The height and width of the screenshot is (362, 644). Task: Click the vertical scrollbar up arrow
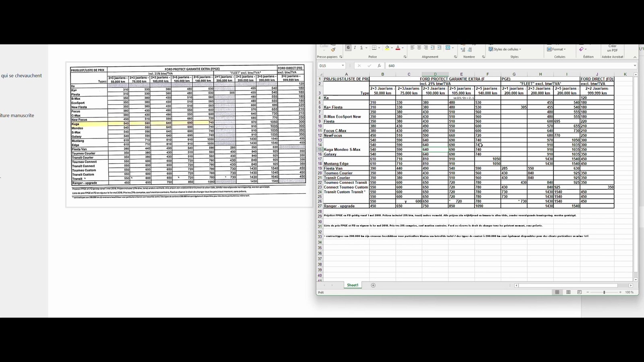pos(636,74)
